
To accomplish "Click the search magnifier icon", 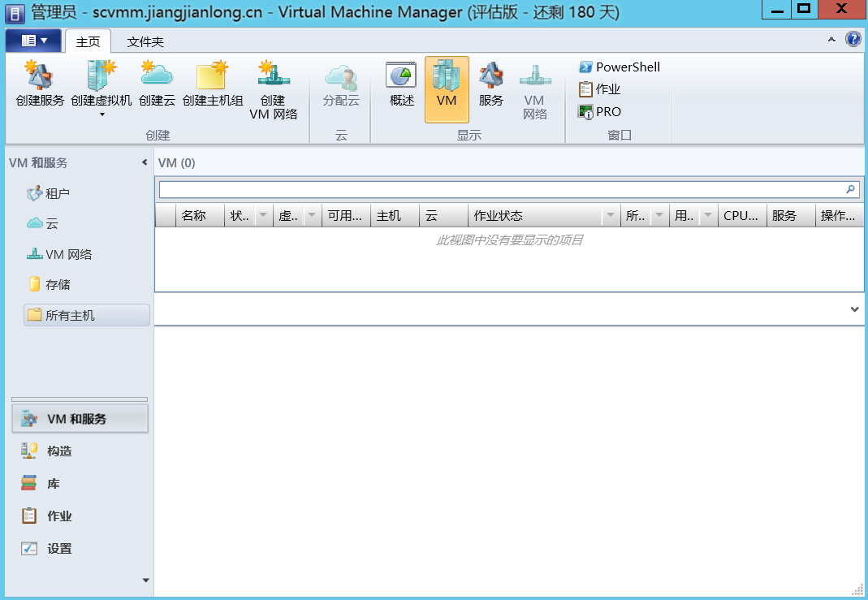I will 851,189.
